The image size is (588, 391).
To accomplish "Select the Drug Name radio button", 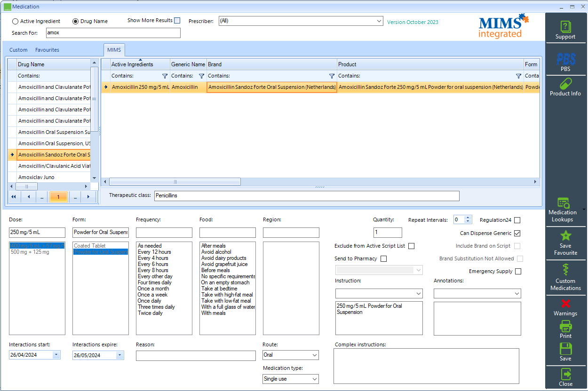I will pyautogui.click(x=75, y=21).
